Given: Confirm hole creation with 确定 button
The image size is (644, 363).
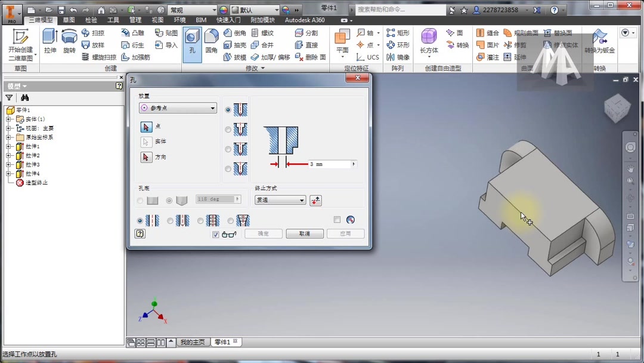Looking at the screenshot, I should [x=263, y=233].
